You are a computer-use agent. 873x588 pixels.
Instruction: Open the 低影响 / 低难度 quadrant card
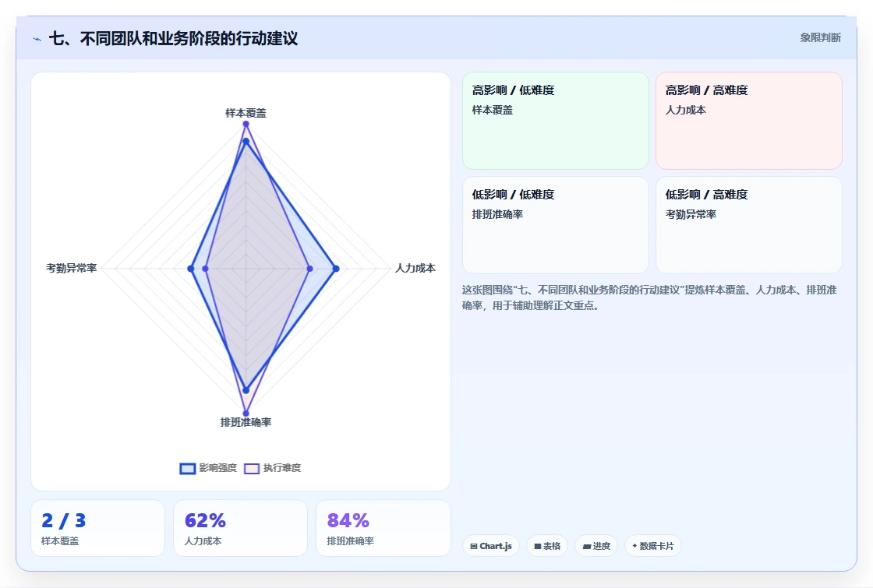pos(556,225)
